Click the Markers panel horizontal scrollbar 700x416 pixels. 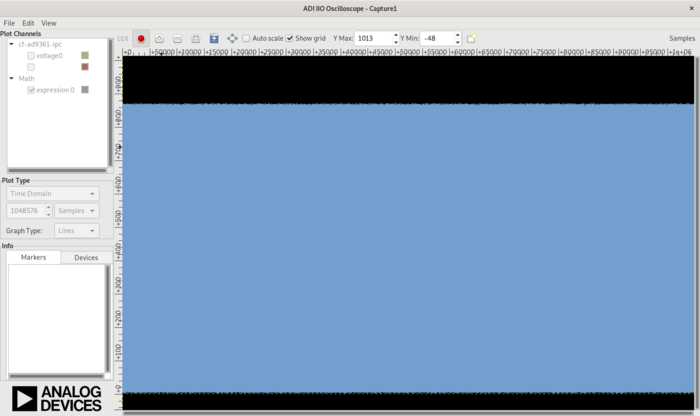56,376
